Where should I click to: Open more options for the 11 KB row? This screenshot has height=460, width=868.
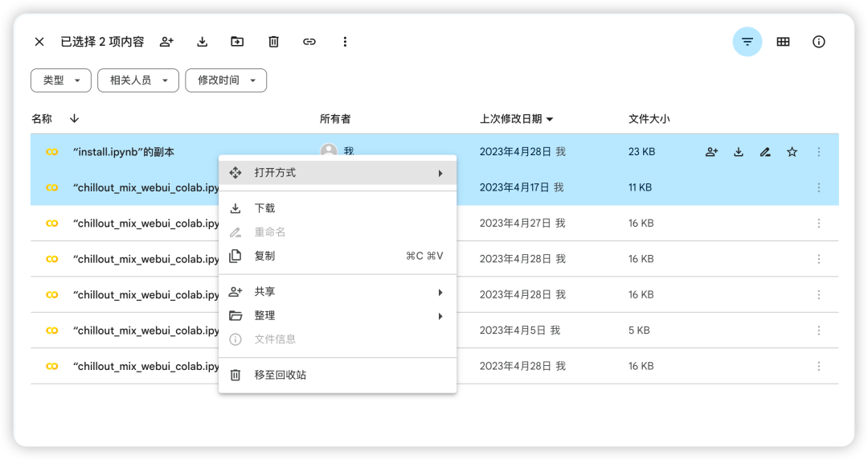point(819,187)
